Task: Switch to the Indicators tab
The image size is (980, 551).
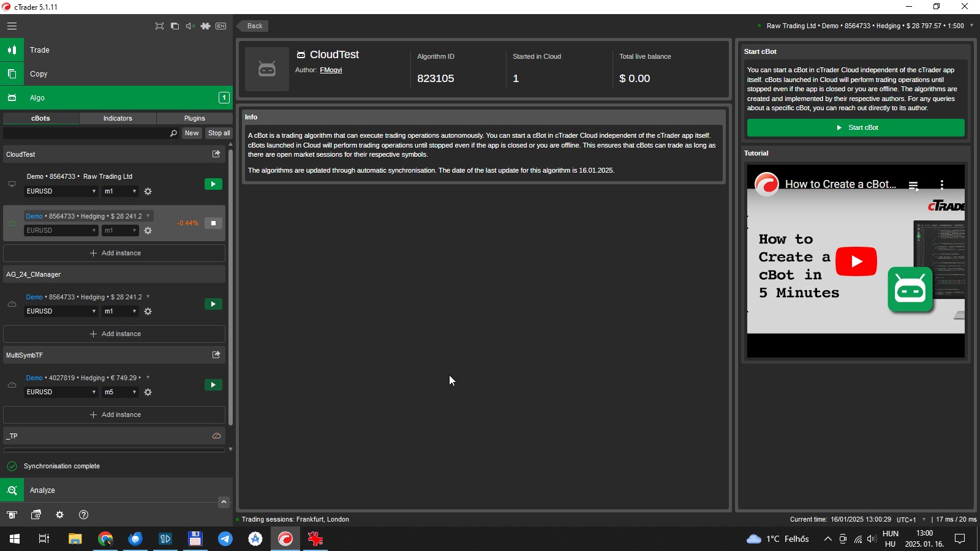Action: (x=118, y=118)
